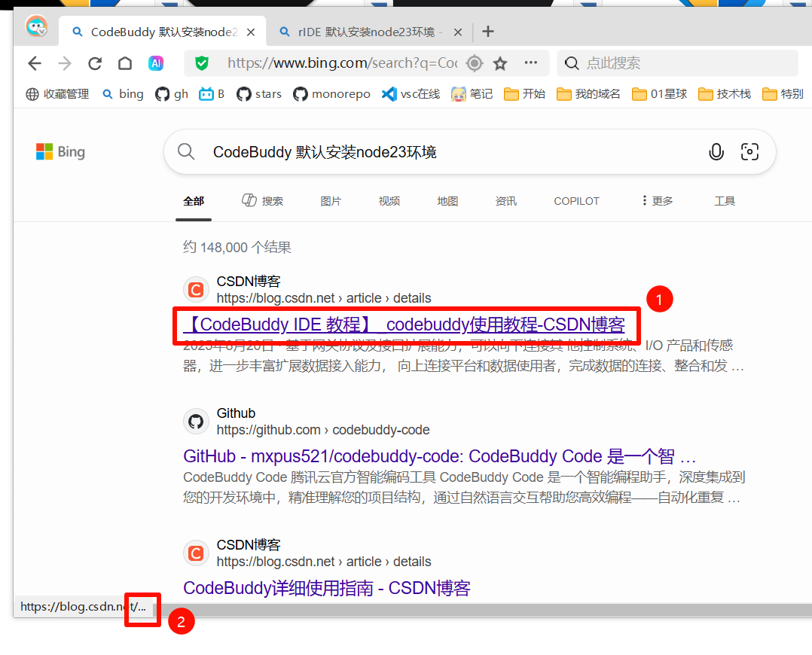Switch to the 图片 tab
The height and width of the screenshot is (655, 812).
(x=331, y=201)
